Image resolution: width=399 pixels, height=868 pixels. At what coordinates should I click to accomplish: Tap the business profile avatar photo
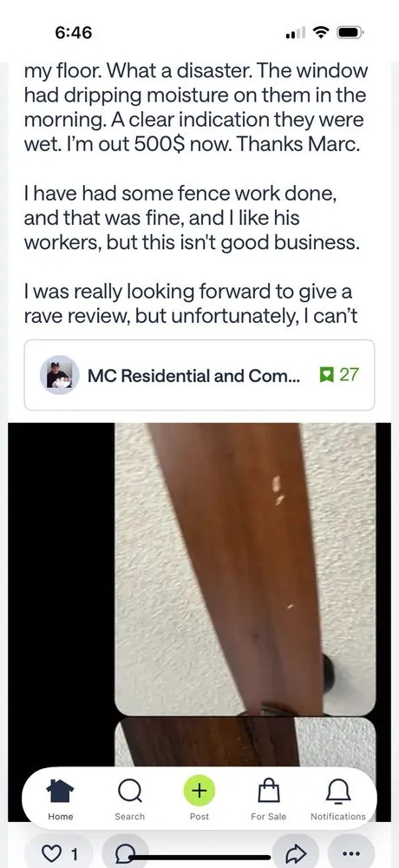tap(59, 375)
